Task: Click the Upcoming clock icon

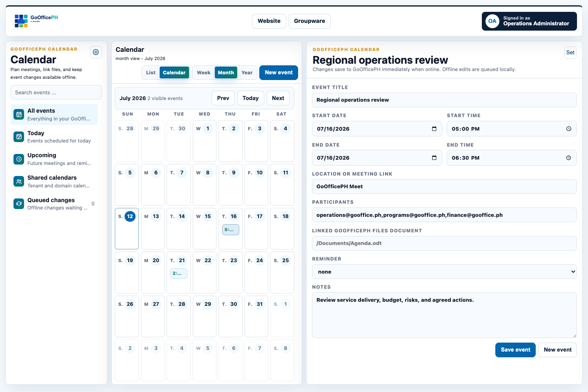Action: coord(19,159)
